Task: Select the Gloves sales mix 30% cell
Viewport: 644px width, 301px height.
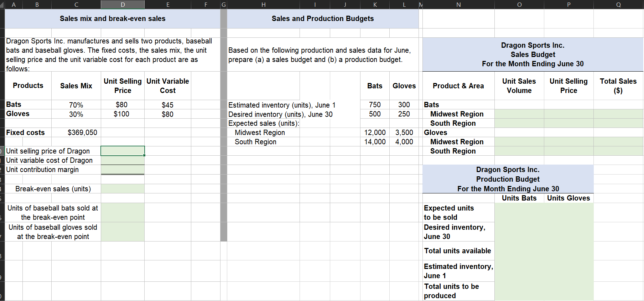Action: click(76, 114)
